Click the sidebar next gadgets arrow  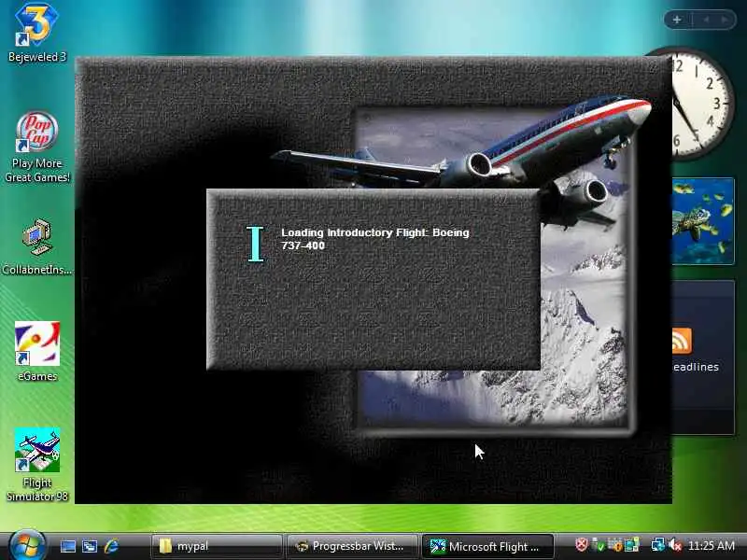(725, 20)
